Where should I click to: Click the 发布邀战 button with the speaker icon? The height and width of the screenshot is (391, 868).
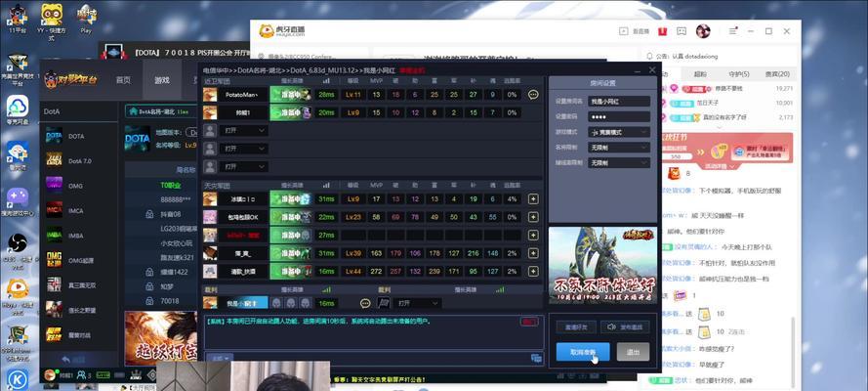click(625, 326)
